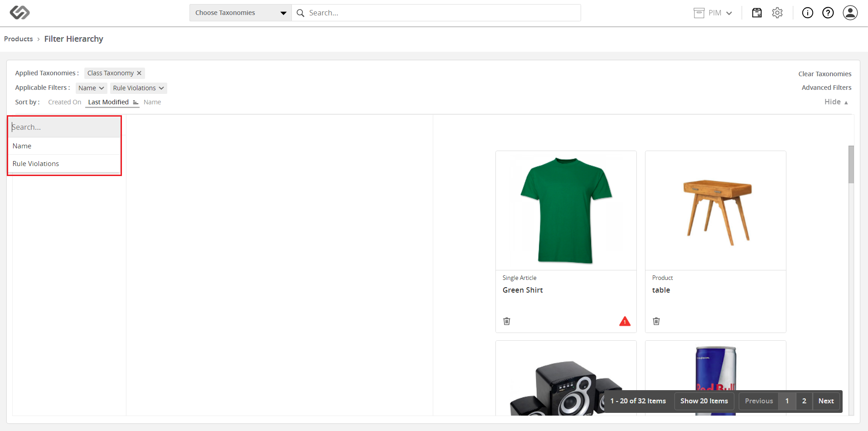This screenshot has height=431, width=868.
Task: Select Rule Violations in the filter list
Action: point(64,164)
